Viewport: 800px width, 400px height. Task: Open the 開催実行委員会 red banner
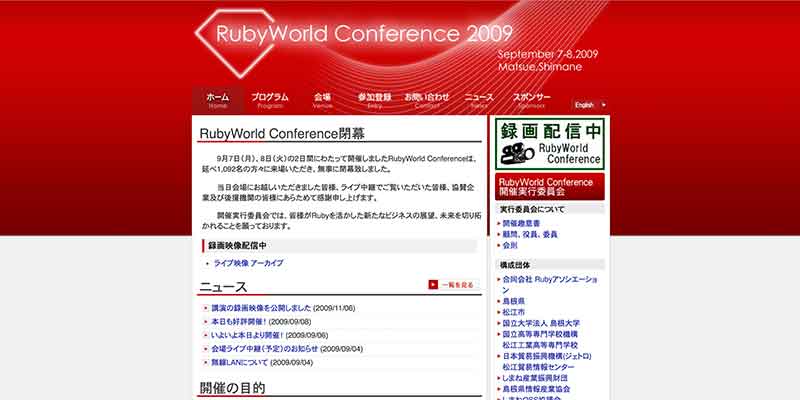tap(550, 187)
